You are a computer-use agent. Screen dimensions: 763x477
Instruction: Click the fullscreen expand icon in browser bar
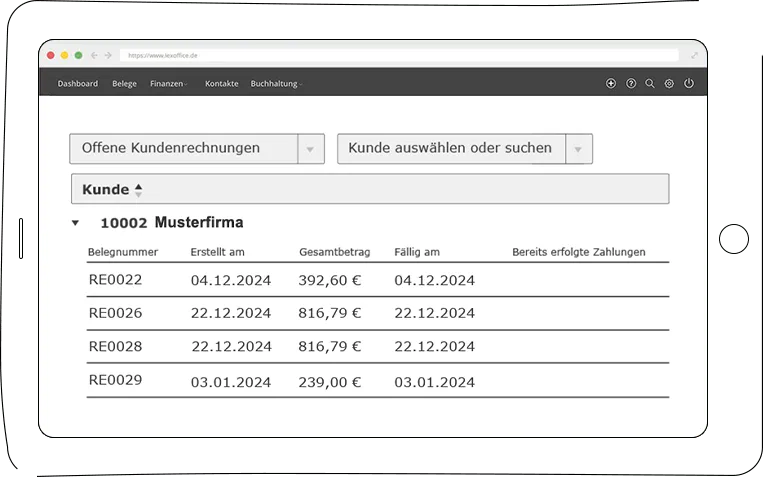point(694,55)
